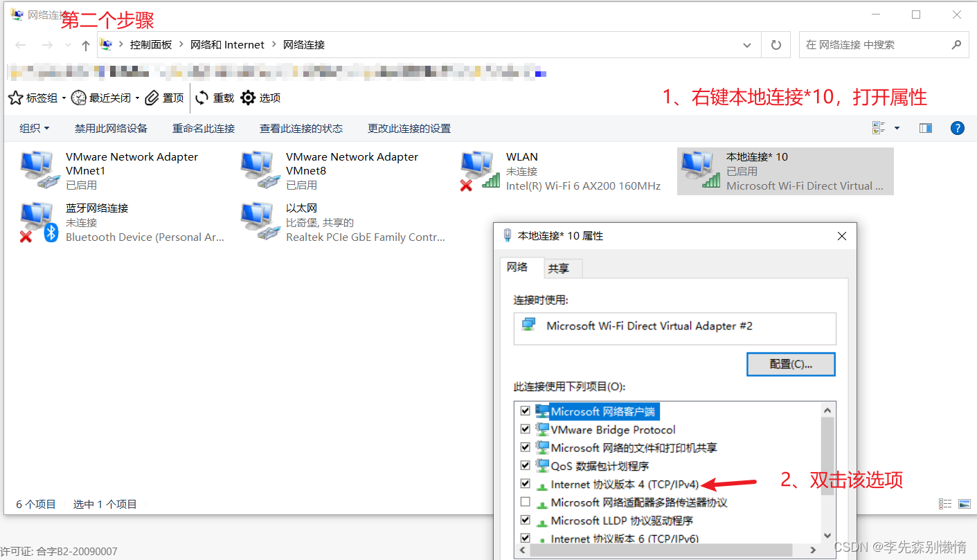977x560 pixels.
Task: Uncheck Microsoft 网络客户端 checkbox
Action: click(x=526, y=411)
